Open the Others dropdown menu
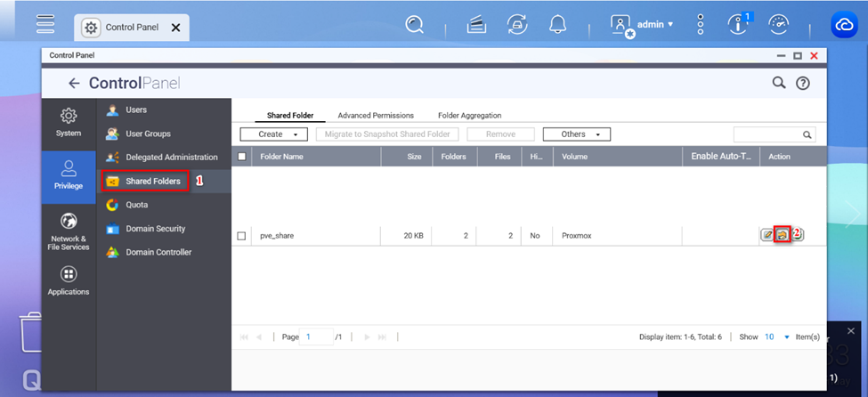Image resolution: width=868 pixels, height=397 pixels. (x=577, y=134)
